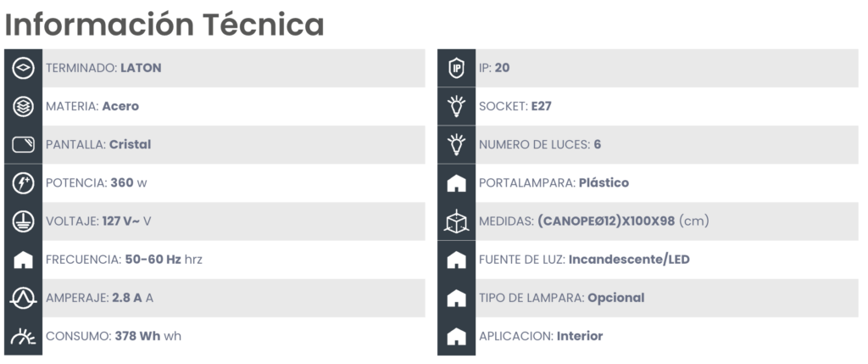
Task: Click the house icon beside FRECUENCIA
Action: tap(23, 260)
